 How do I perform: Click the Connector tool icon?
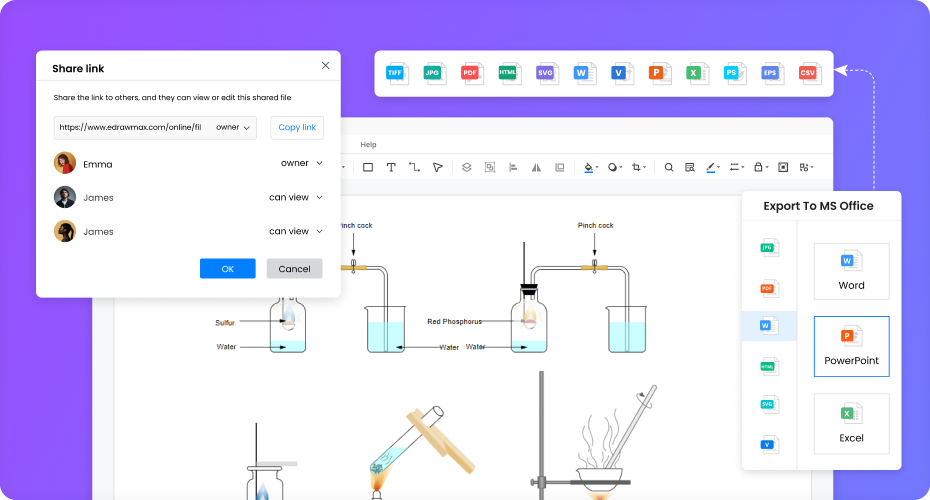[x=414, y=167]
